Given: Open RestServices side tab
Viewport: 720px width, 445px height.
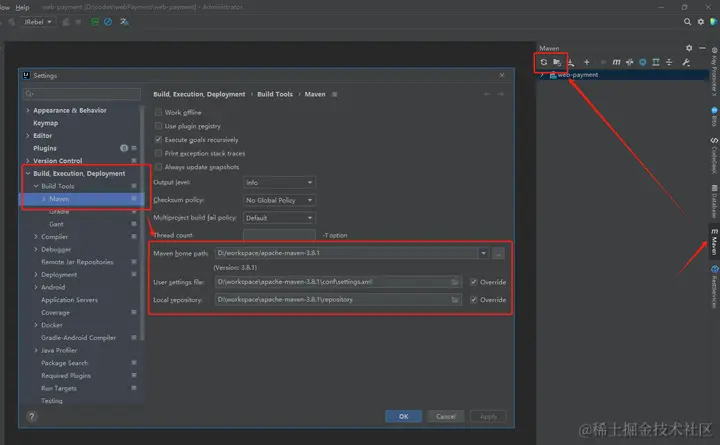Looking at the screenshot, I should pyautogui.click(x=714, y=287).
